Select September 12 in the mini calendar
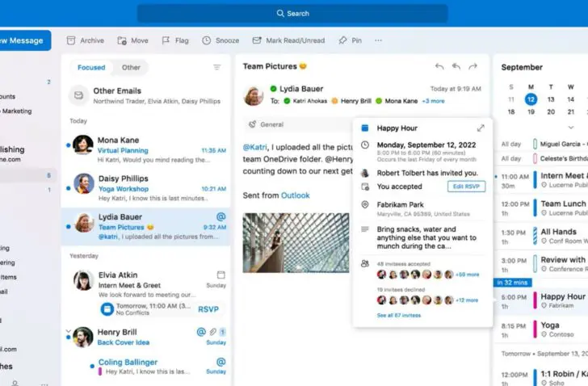Image resolution: width=588 pixels, height=386 pixels. [x=531, y=99]
